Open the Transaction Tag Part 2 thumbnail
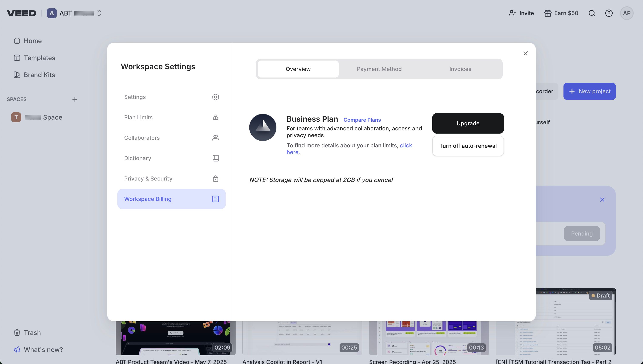Screen dimensions: 643x364 576,322
